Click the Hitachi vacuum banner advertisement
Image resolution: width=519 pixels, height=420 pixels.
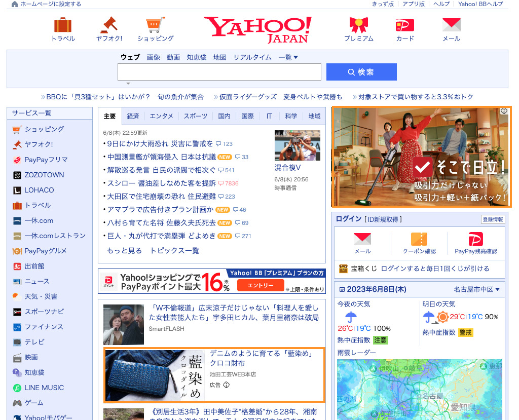point(421,157)
